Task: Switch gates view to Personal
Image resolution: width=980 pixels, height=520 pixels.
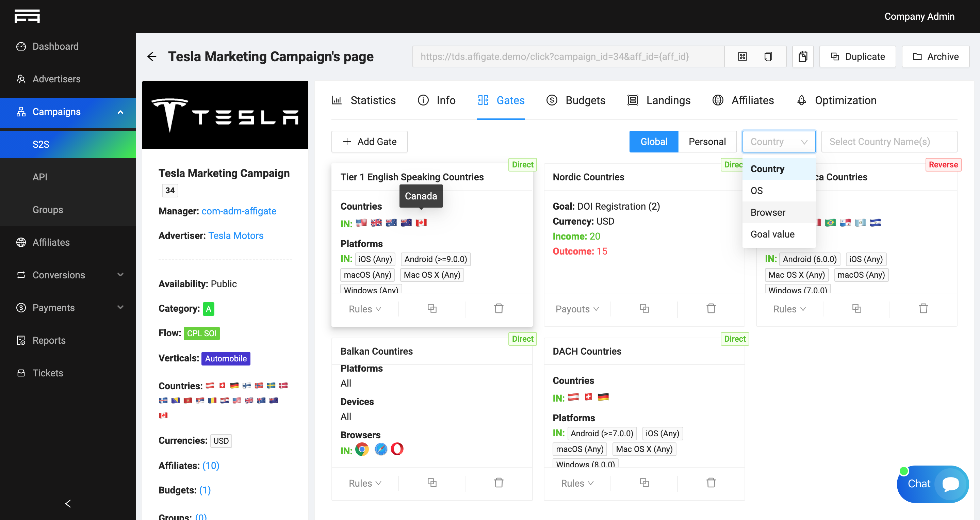Action: coord(707,142)
